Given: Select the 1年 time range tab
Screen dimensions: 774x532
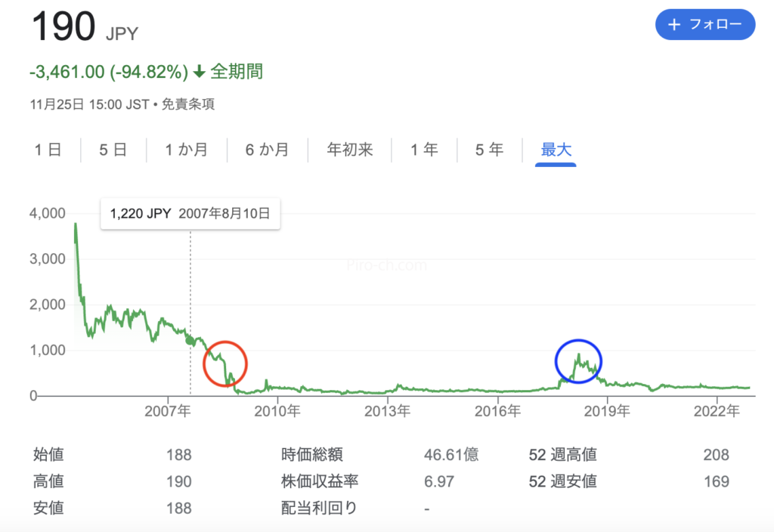Looking at the screenshot, I should 424,150.
